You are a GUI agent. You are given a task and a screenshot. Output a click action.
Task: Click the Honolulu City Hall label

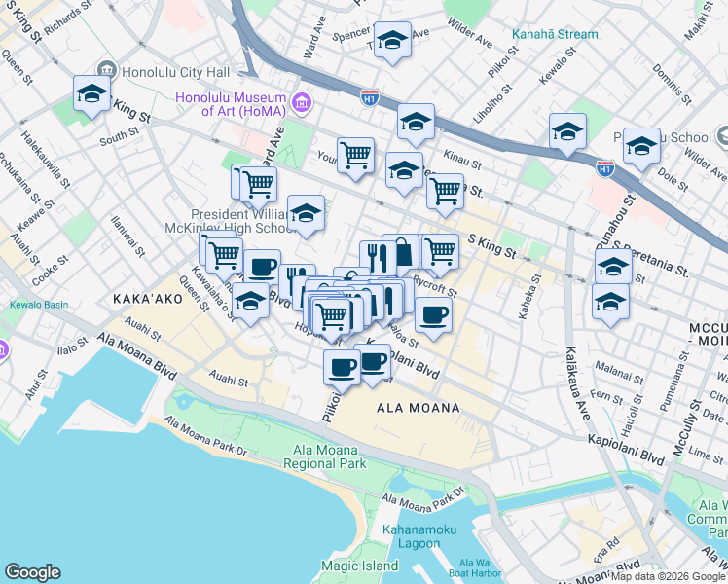pos(175,72)
